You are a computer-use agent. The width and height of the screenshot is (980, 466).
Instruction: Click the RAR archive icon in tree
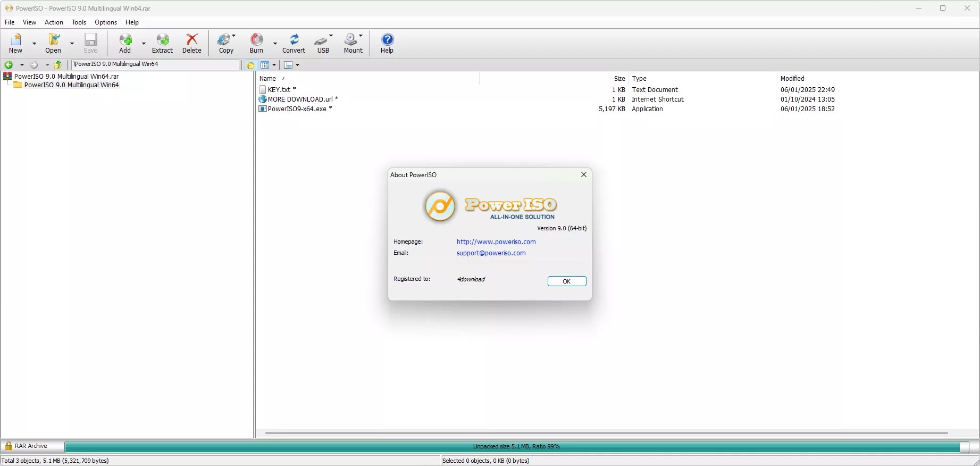7,77
